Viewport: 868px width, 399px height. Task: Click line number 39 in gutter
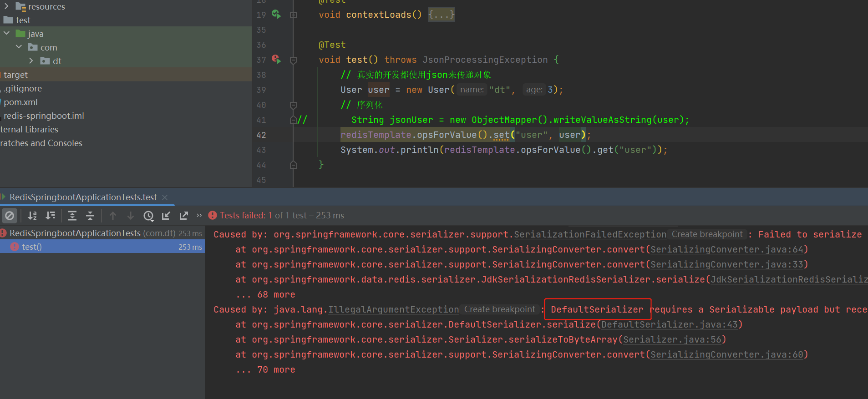(261, 90)
